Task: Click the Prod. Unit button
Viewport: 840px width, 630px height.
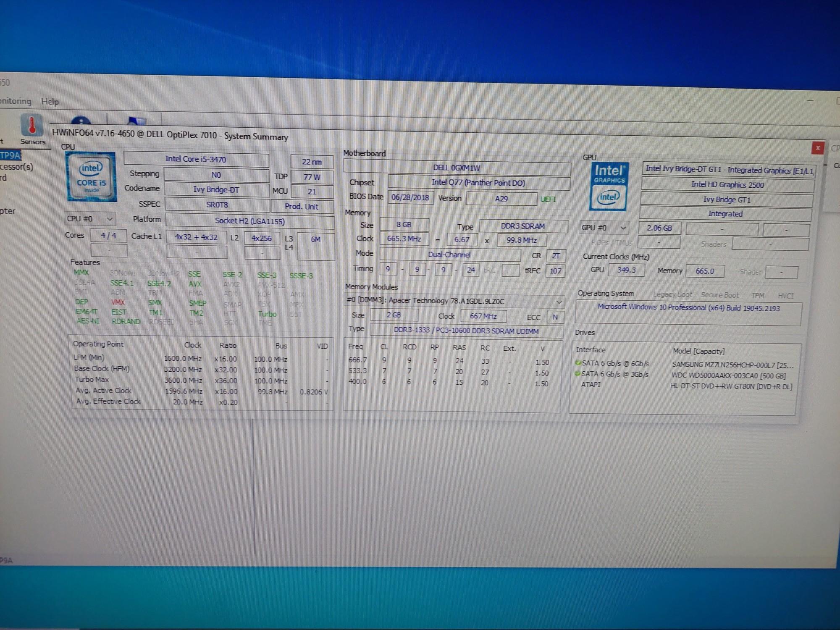Action: click(x=302, y=206)
